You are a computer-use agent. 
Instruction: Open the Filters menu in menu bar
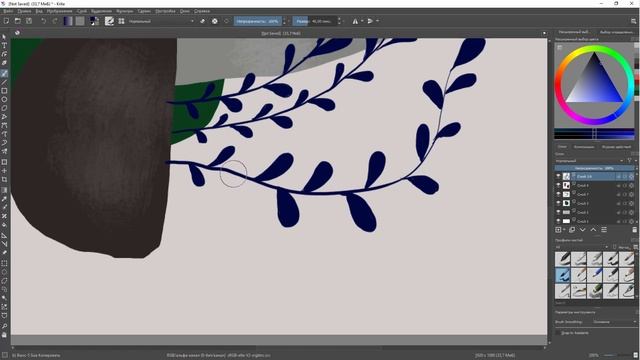[124, 11]
